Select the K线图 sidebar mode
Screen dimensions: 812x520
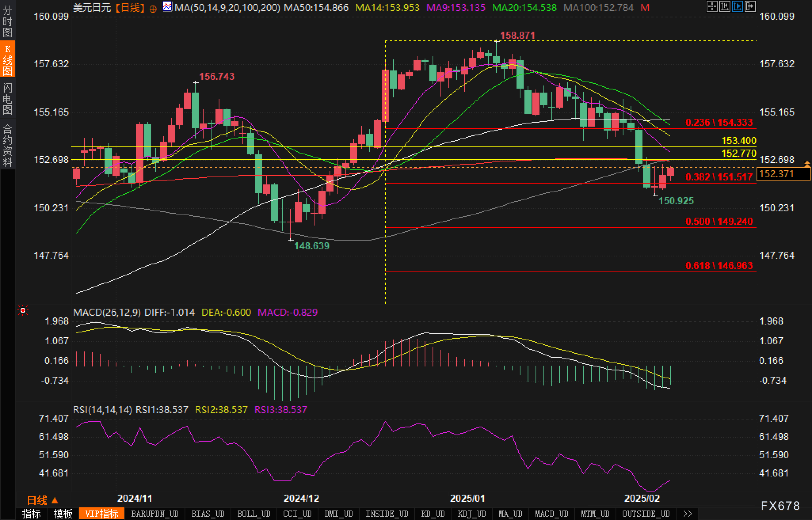click(x=8, y=59)
